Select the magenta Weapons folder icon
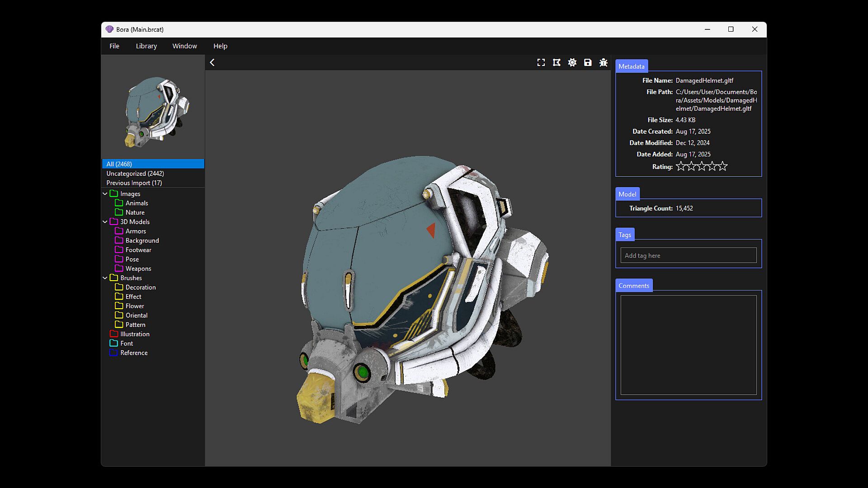 (119, 268)
